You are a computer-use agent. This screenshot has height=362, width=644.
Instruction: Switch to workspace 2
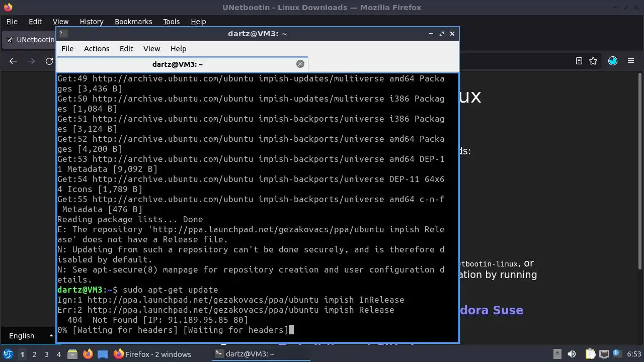tap(35, 354)
